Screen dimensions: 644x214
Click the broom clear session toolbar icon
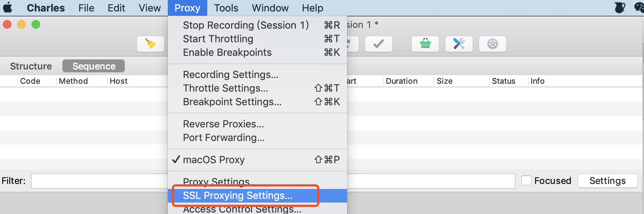(x=151, y=44)
